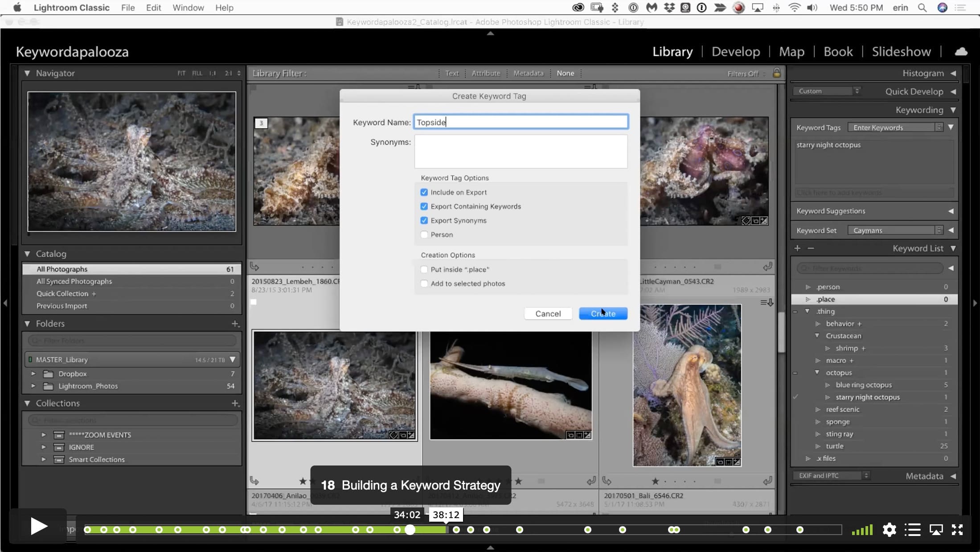The height and width of the screenshot is (552, 980).
Task: Open the Window menu
Action: [188, 8]
